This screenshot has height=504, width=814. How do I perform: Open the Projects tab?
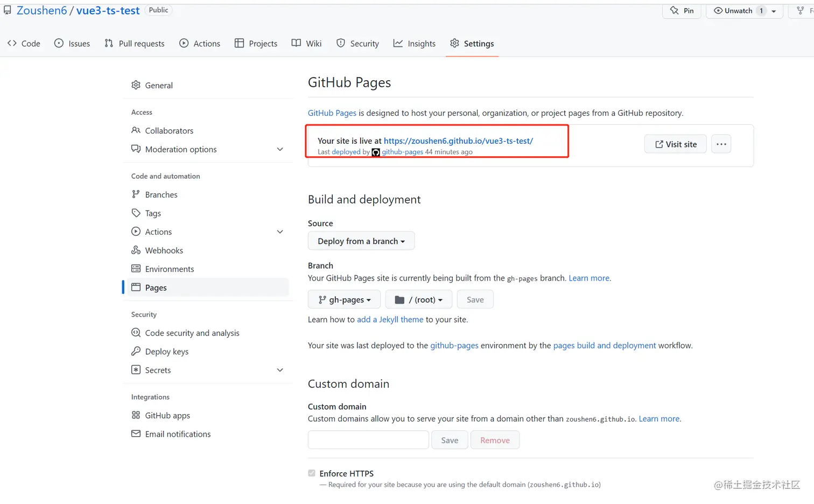click(x=256, y=44)
